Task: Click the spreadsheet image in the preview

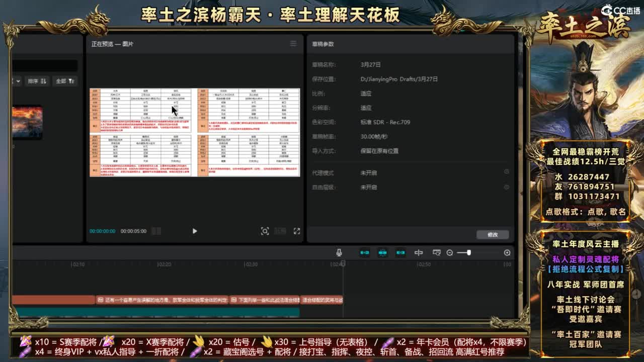Action: [195, 132]
